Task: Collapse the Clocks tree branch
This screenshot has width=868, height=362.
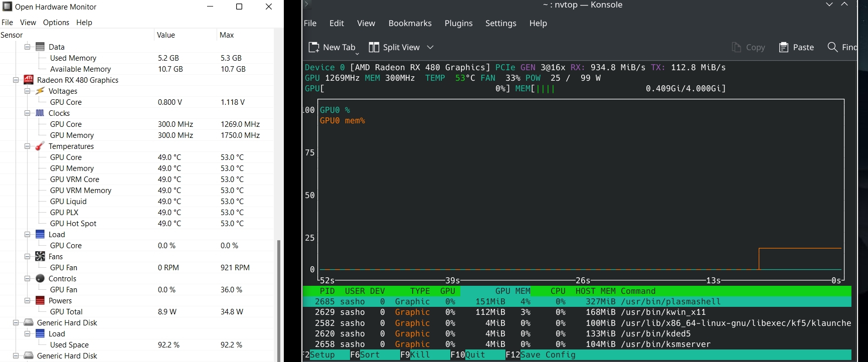Action: point(28,113)
